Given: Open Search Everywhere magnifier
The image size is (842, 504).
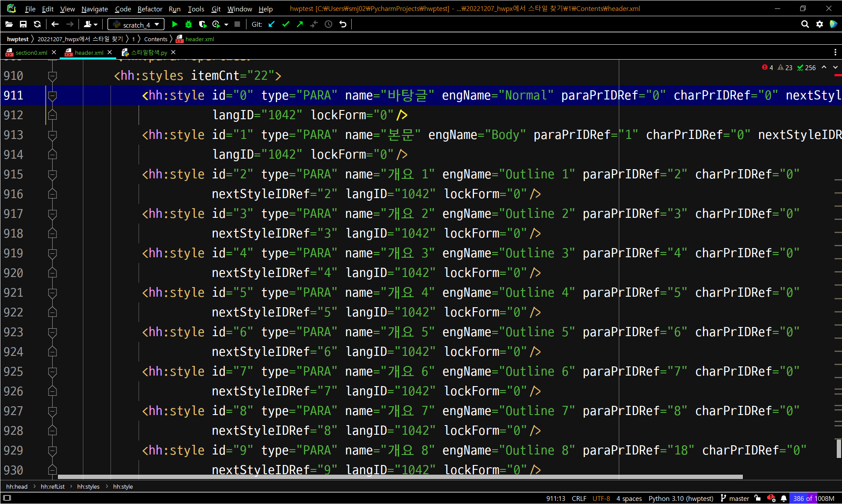Looking at the screenshot, I should (x=805, y=25).
